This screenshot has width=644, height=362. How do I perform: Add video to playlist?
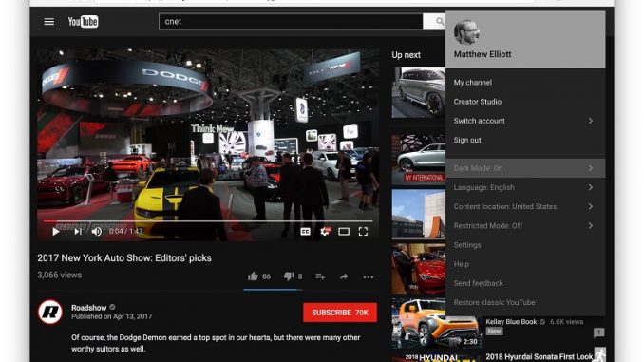click(320, 276)
